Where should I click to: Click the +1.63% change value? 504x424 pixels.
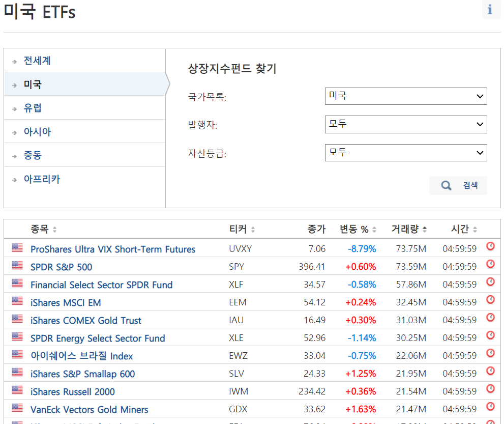(x=361, y=409)
